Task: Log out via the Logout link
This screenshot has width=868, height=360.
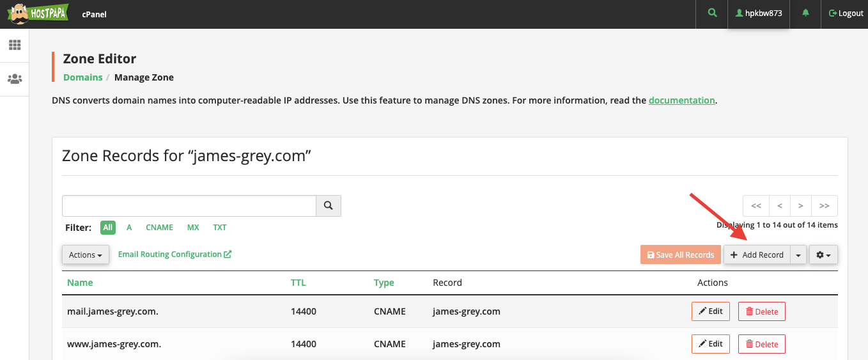Action: click(x=846, y=13)
